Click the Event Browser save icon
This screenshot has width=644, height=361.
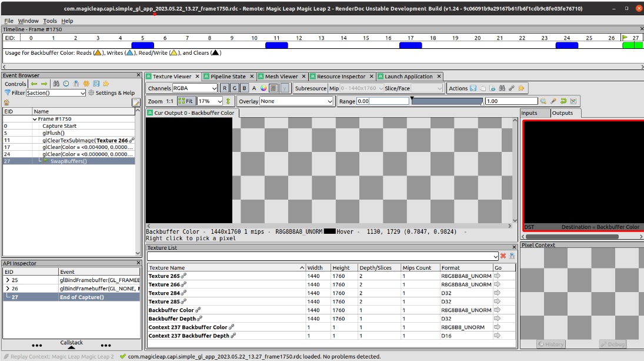[x=96, y=84]
